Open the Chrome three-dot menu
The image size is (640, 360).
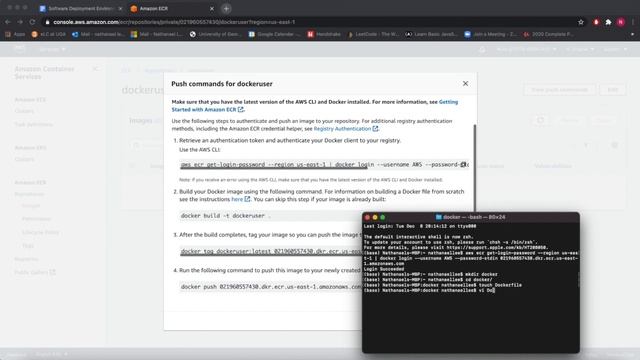click(x=633, y=22)
